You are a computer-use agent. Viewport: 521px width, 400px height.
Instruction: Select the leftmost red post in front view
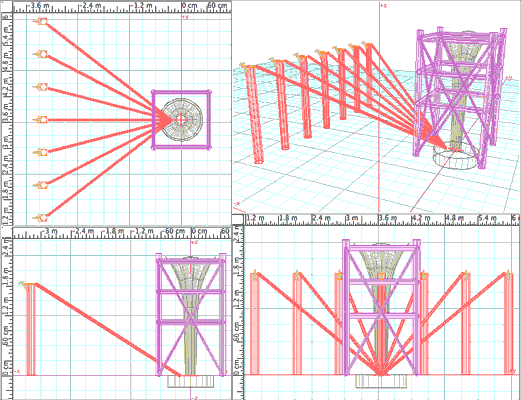click(x=255, y=323)
